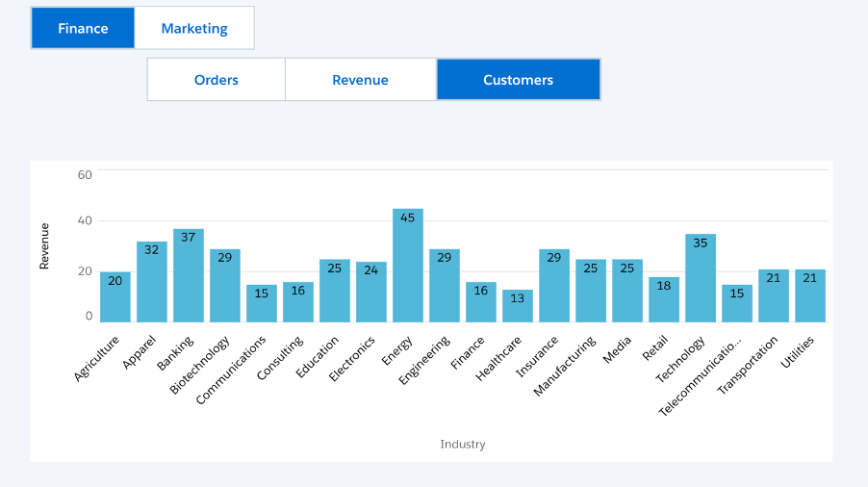Viewport: 868px width, 487px height.
Task: Select the Finance tab
Action: [x=83, y=28]
